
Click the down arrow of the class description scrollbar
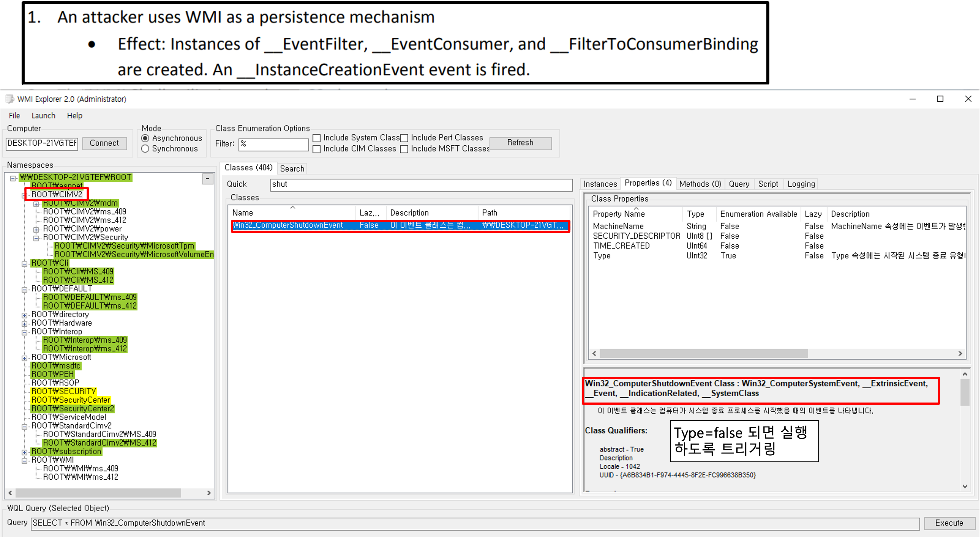click(x=965, y=486)
